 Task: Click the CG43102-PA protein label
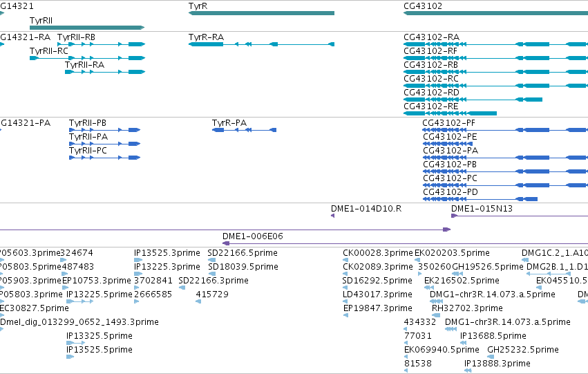(x=451, y=151)
